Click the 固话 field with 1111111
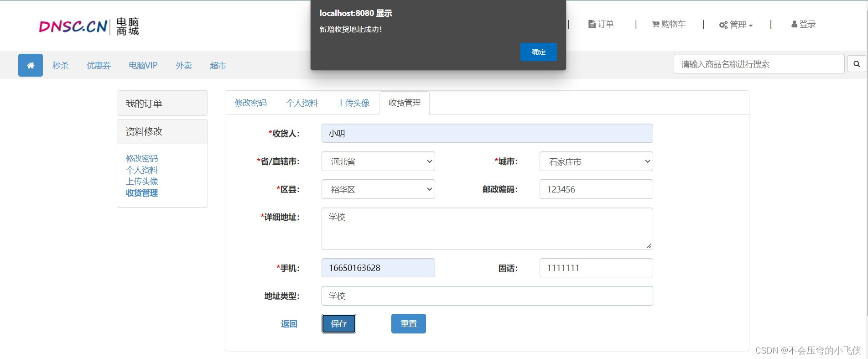Screen dimensions: 868x359 tap(596, 268)
